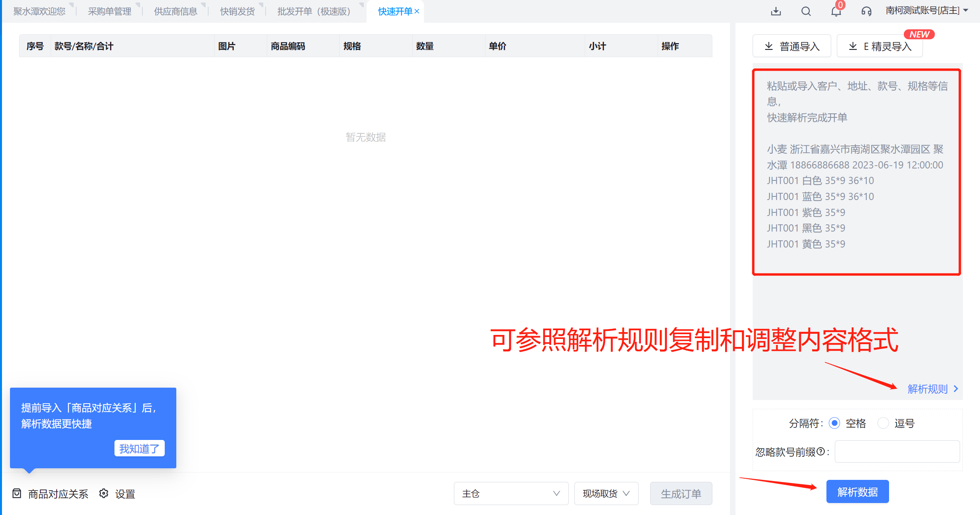Select the 空格 separator radio button

[834, 423]
